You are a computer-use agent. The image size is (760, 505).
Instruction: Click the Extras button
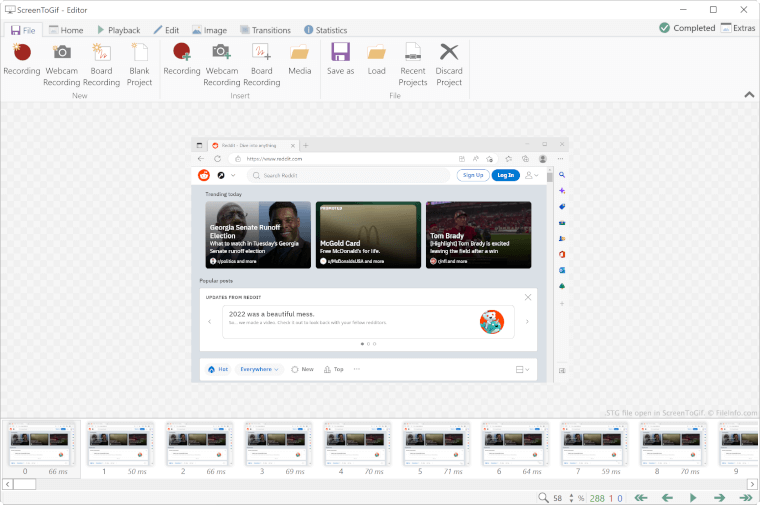click(738, 28)
